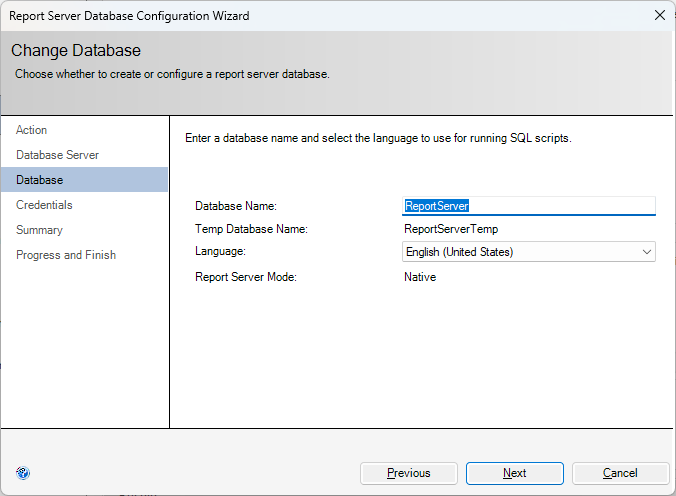Viewport: 676px width, 496px height.
Task: Close the Report Server Database Configuration Wizard
Action: pos(658,15)
